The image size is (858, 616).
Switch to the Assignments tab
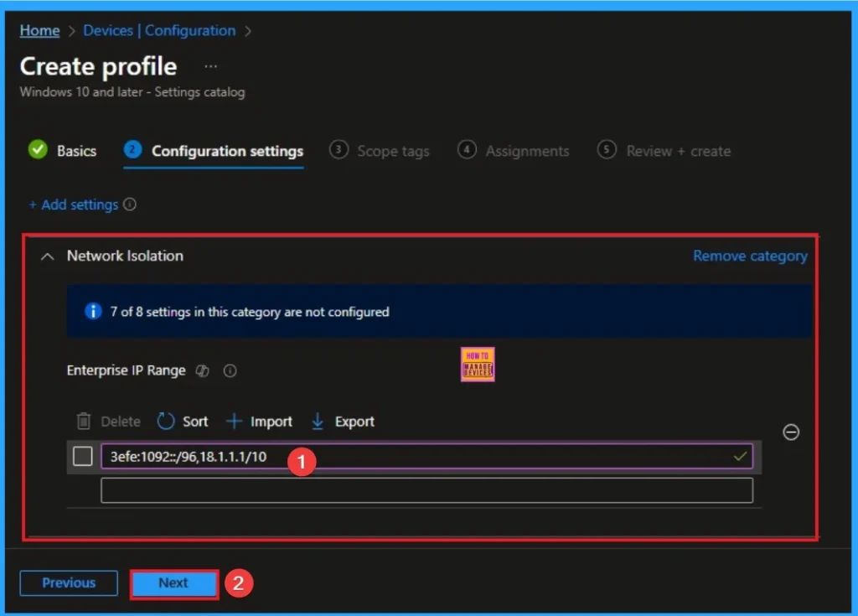[526, 151]
